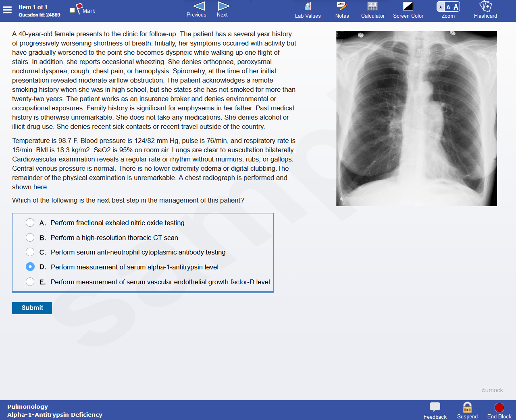This screenshot has height=420, width=516.
Task: Suspend the test session
Action: click(x=467, y=411)
